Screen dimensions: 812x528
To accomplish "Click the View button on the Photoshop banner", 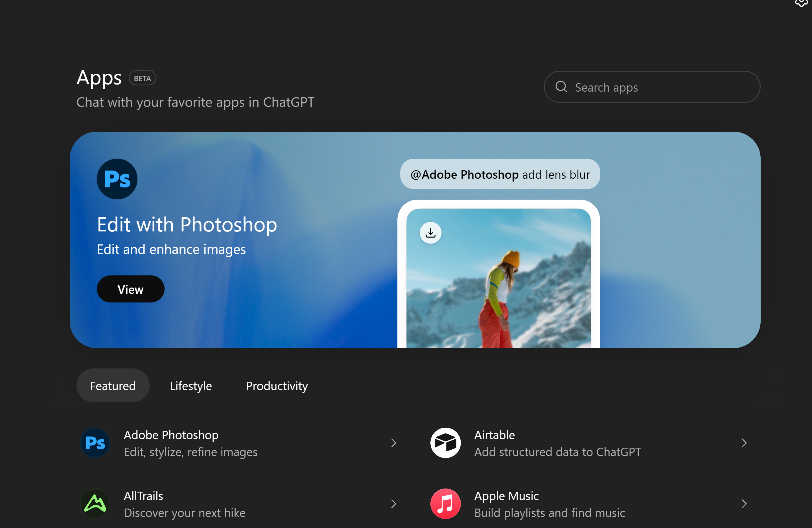I will coord(130,289).
